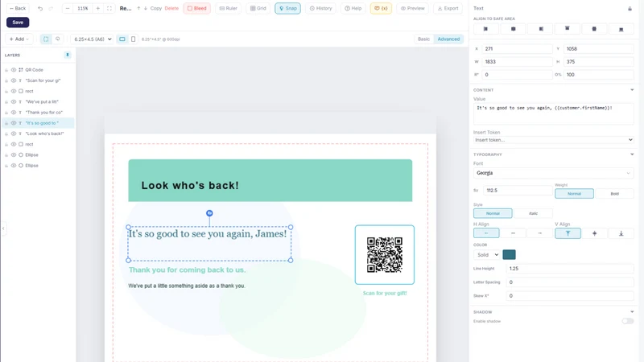The height and width of the screenshot is (362, 644).
Task: Switch to Basic mode tab
Action: point(423,39)
